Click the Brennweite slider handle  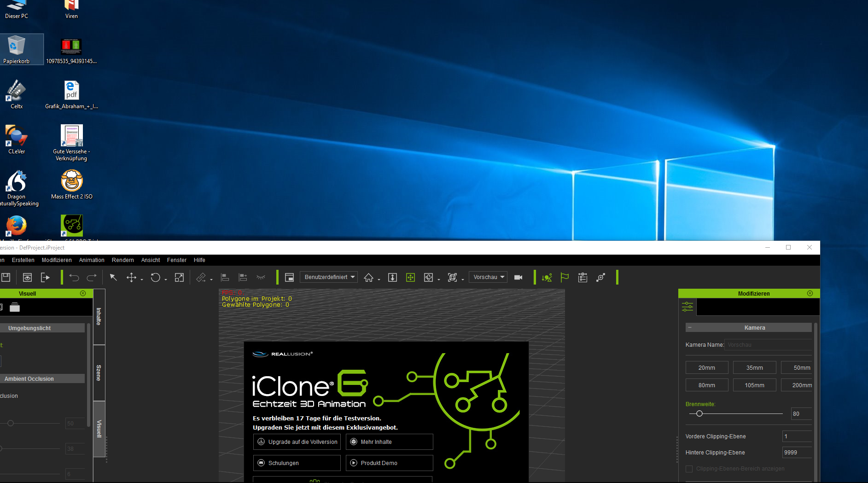699,413
